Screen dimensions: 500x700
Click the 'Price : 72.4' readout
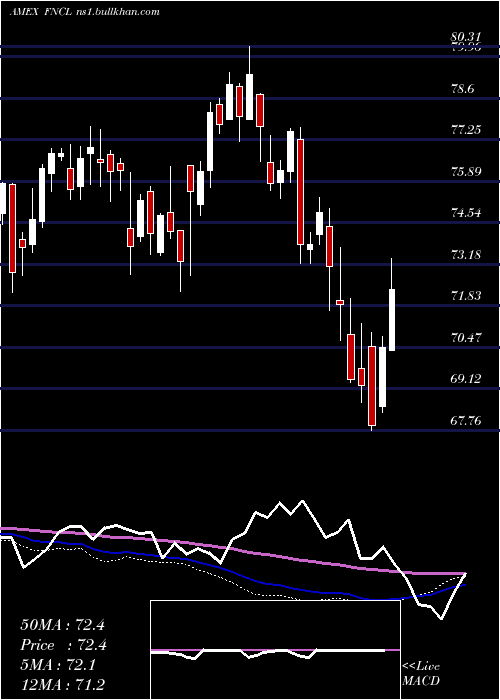(x=63, y=645)
